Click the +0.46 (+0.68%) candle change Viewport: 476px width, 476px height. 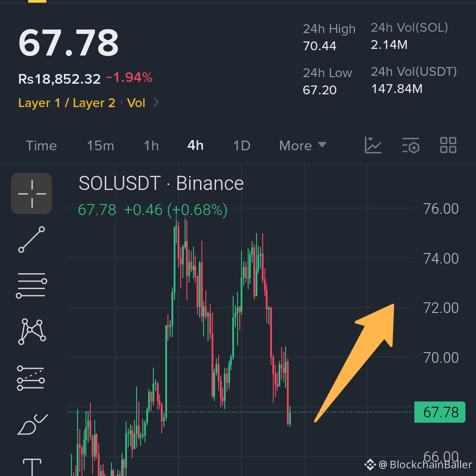[x=175, y=210]
